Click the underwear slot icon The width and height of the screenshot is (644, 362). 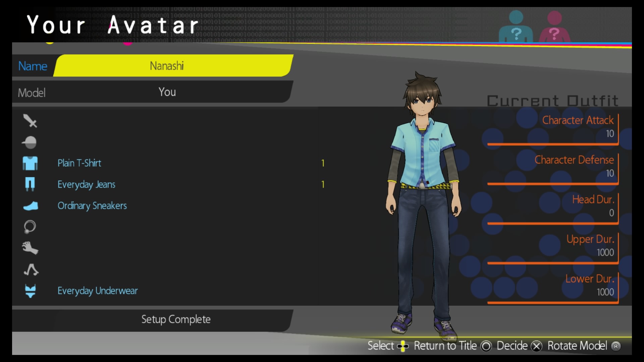30,291
